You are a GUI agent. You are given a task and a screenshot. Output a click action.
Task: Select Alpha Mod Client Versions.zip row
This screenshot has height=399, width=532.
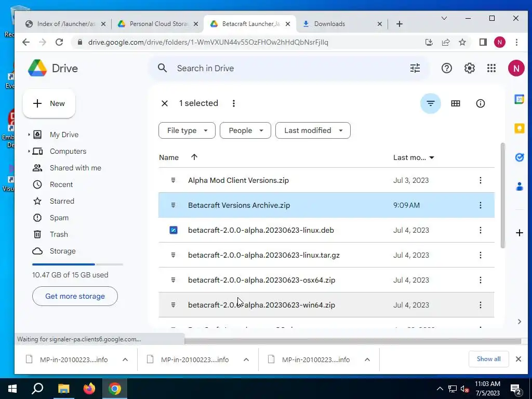(x=326, y=180)
